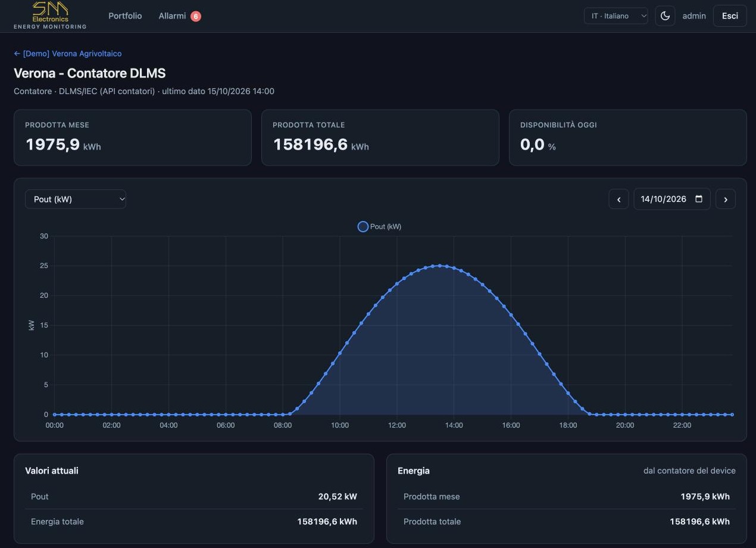756x548 pixels.
Task: Open the Pout (kW) metric dropdown
Action: click(76, 199)
